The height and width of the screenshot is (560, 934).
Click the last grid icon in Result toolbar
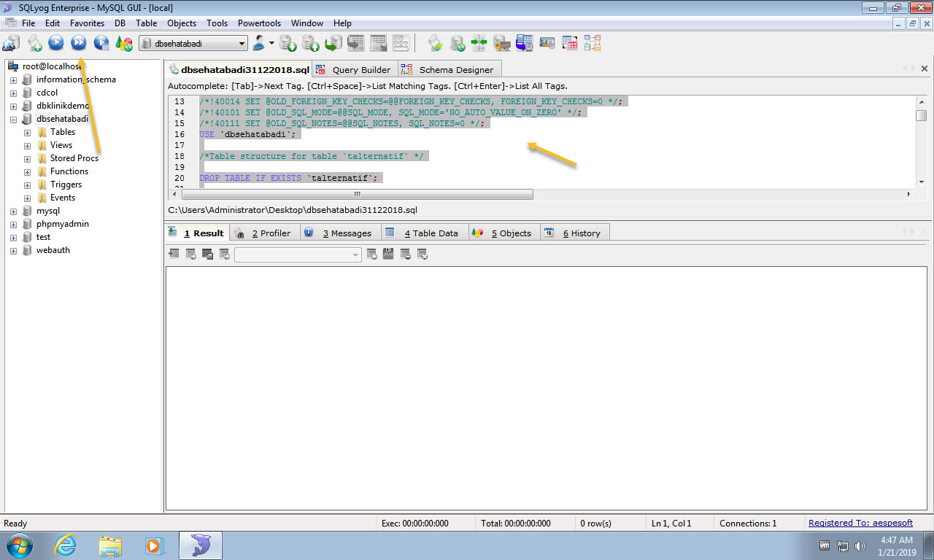click(422, 254)
